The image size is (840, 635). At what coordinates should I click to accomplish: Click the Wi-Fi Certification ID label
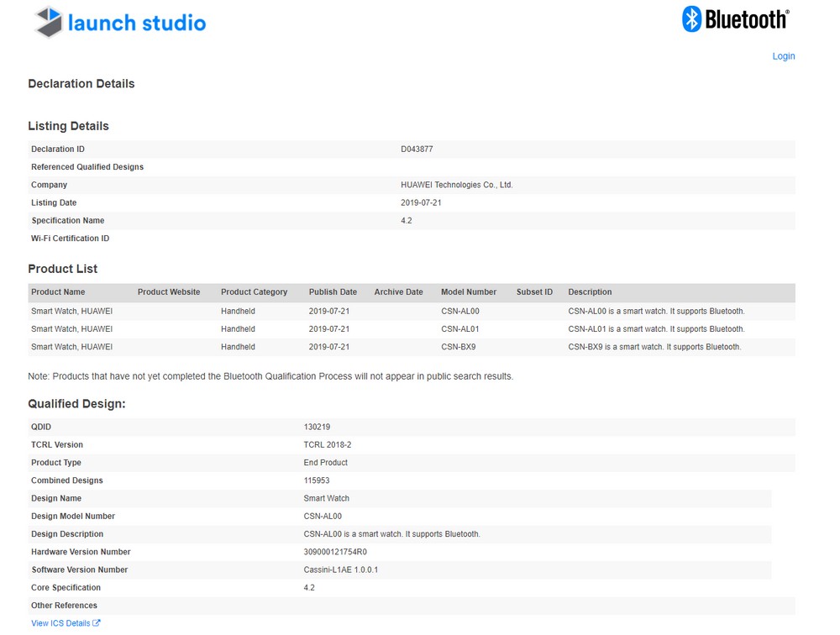point(71,239)
